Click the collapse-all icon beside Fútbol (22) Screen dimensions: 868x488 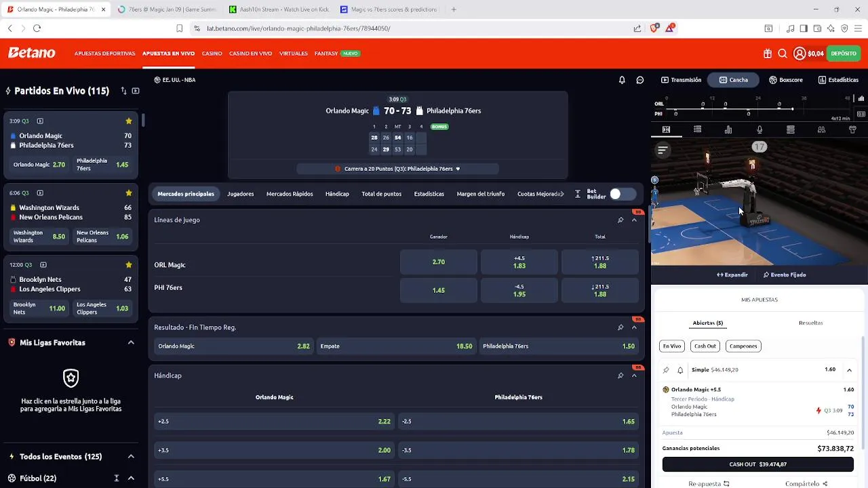coord(117,479)
